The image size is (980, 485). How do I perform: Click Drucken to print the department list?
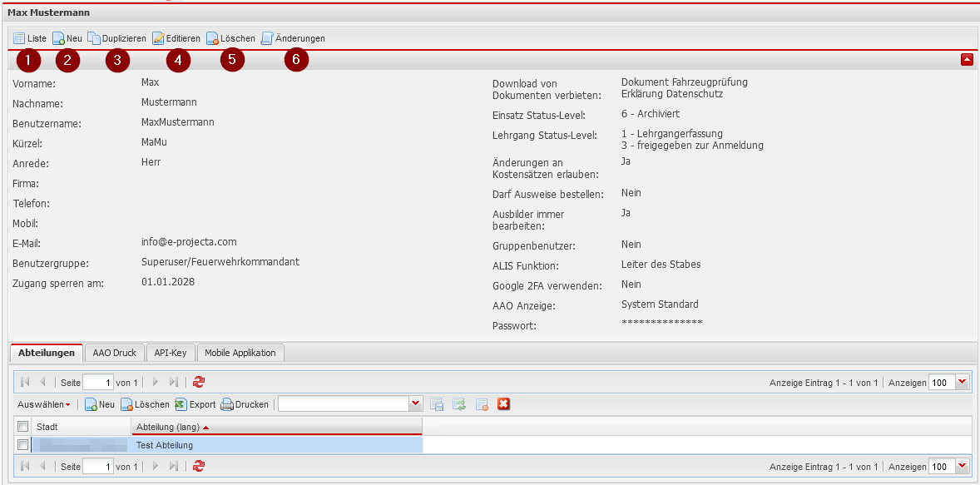pos(245,404)
